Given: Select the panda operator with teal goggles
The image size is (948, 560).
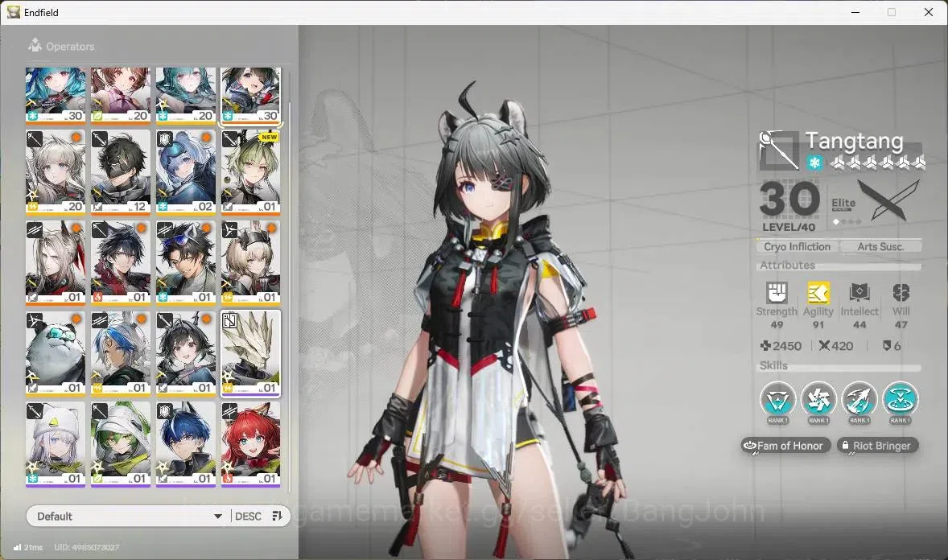Looking at the screenshot, I should (x=56, y=354).
